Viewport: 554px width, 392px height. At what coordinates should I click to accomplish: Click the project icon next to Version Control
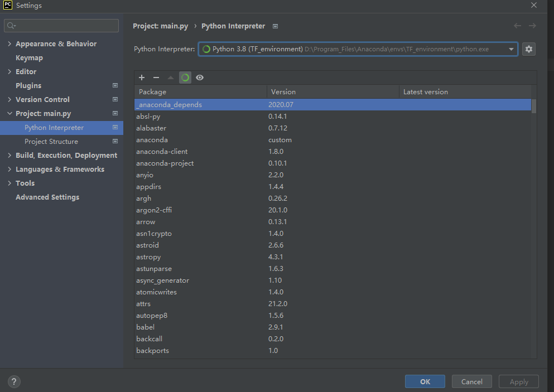[115, 100]
